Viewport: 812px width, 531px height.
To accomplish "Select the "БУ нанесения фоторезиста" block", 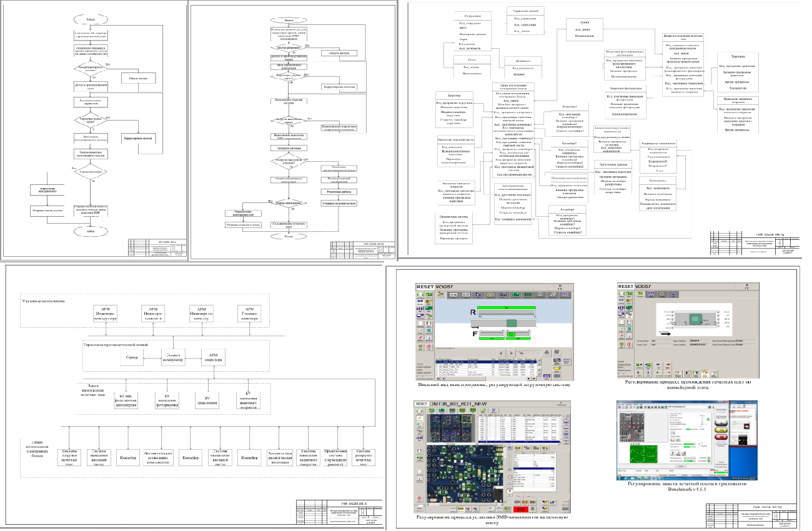I will [166, 400].
